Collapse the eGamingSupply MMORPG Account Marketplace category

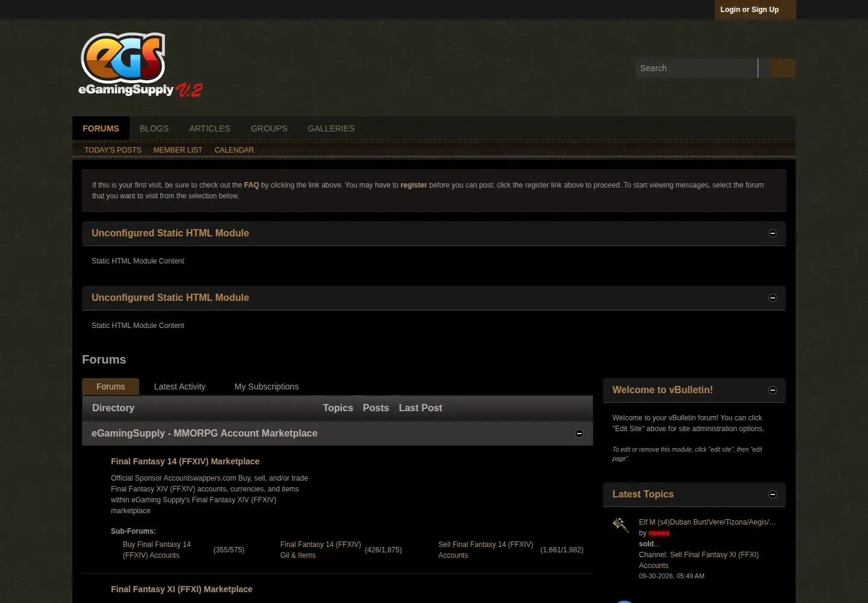[x=579, y=434]
